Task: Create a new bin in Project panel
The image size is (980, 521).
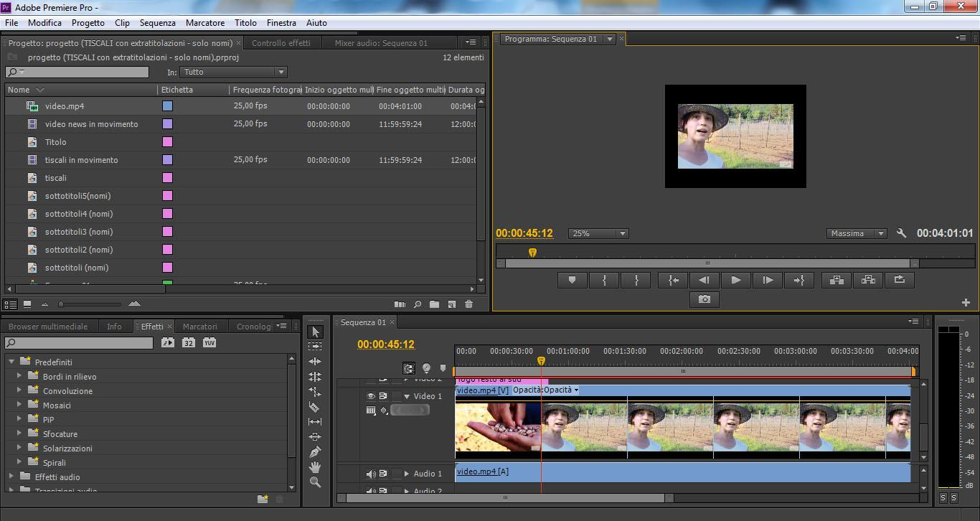Action: pyautogui.click(x=435, y=304)
